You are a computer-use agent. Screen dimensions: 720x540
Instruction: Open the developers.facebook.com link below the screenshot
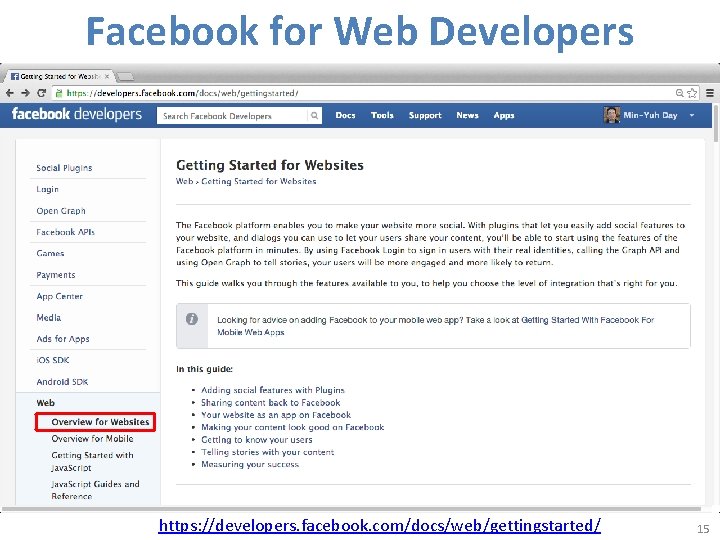click(x=379, y=525)
